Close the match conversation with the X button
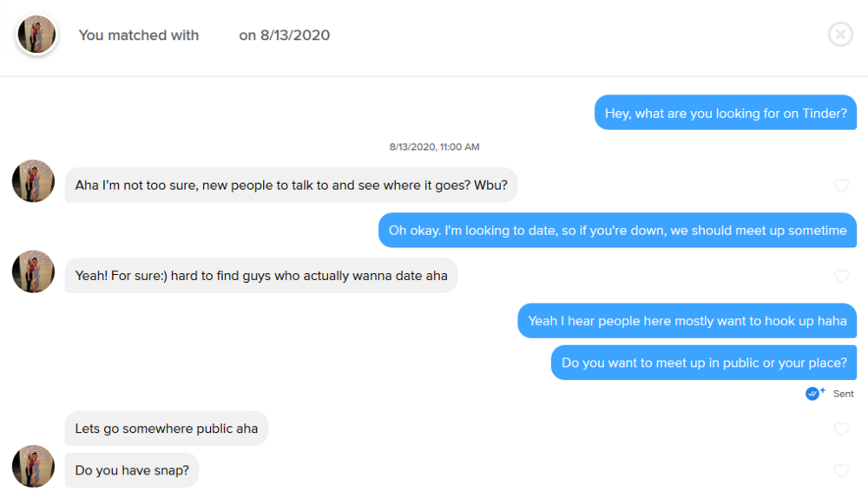This screenshot has height=497, width=868. tap(840, 35)
